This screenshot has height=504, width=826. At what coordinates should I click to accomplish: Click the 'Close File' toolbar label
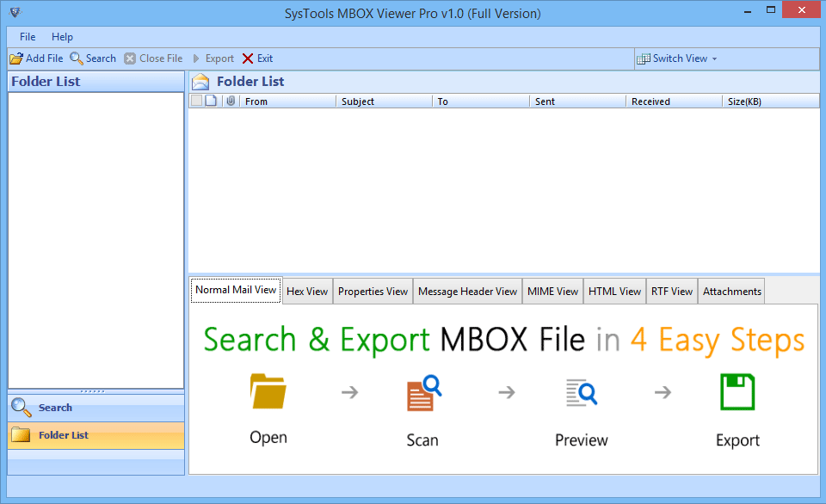click(161, 58)
